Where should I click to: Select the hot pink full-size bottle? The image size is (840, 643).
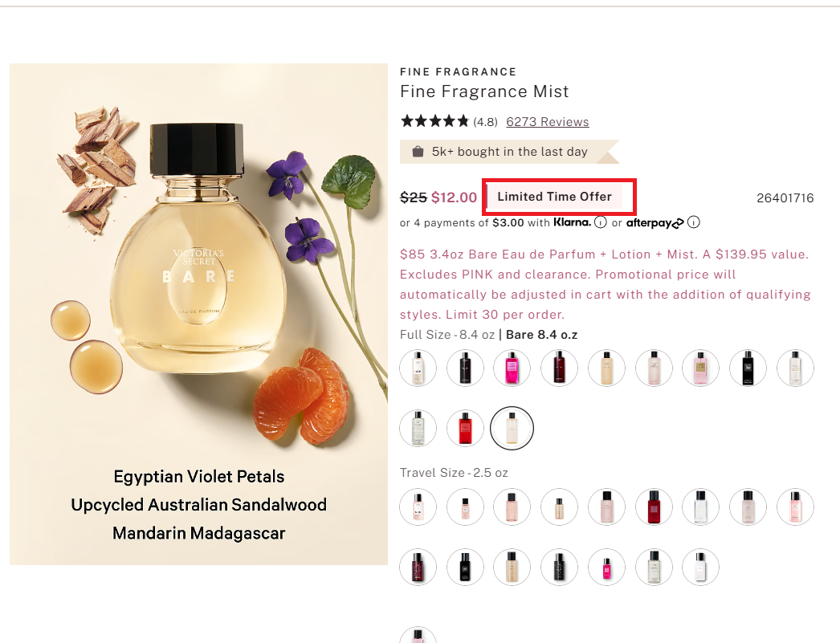tap(512, 368)
